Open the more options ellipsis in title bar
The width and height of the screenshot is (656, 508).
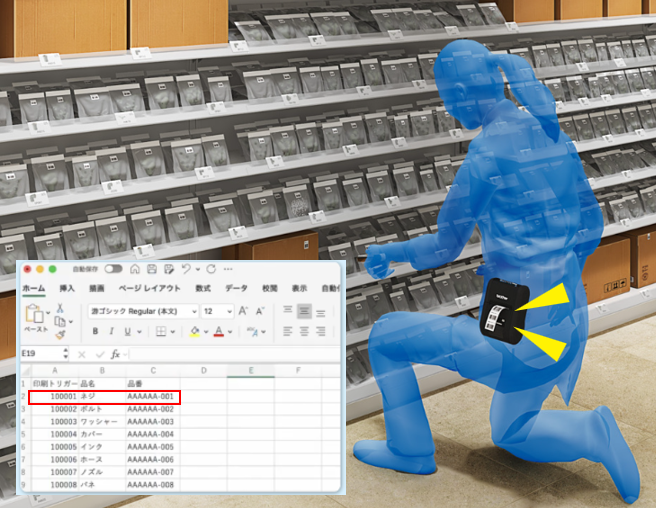(228, 269)
